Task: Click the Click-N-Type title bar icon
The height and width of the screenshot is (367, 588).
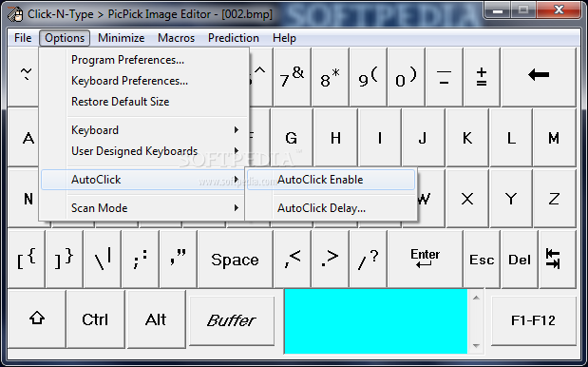Action: point(16,14)
